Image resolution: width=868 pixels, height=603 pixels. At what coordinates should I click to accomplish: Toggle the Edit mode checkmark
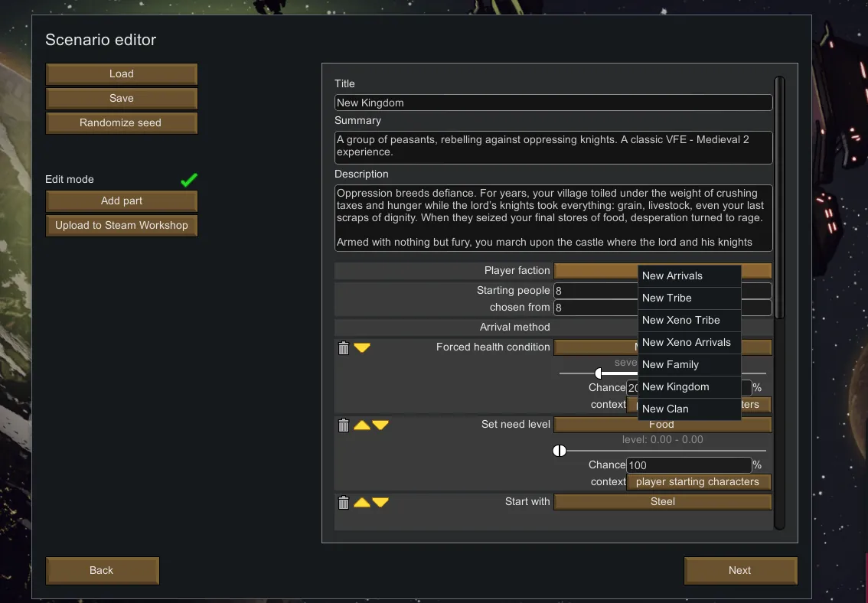click(x=189, y=180)
